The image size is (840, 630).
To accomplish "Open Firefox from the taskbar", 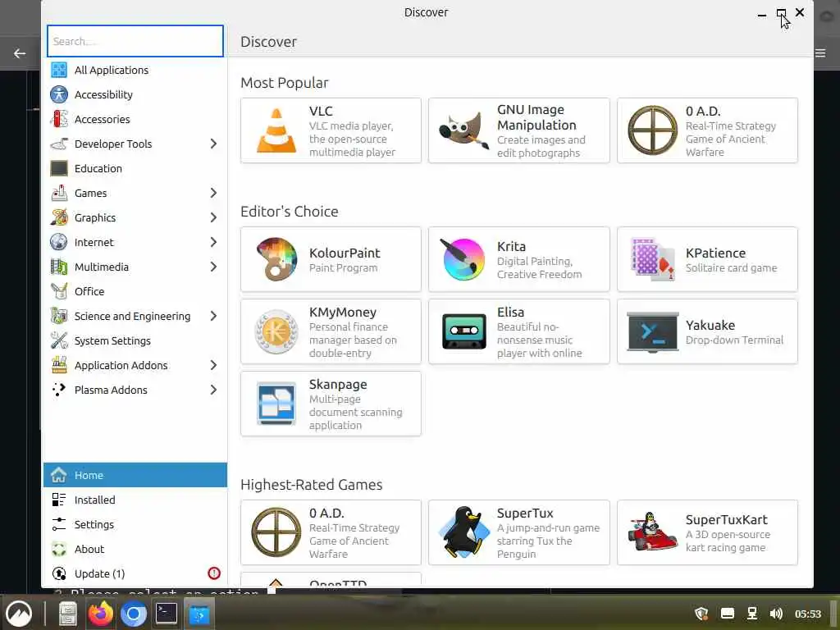I will click(101, 614).
